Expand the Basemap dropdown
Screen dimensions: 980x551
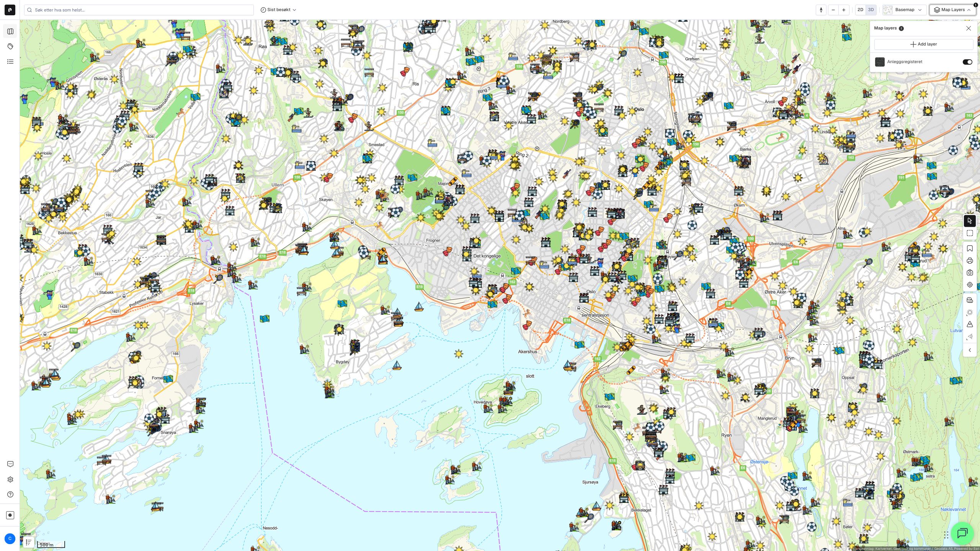(x=904, y=10)
